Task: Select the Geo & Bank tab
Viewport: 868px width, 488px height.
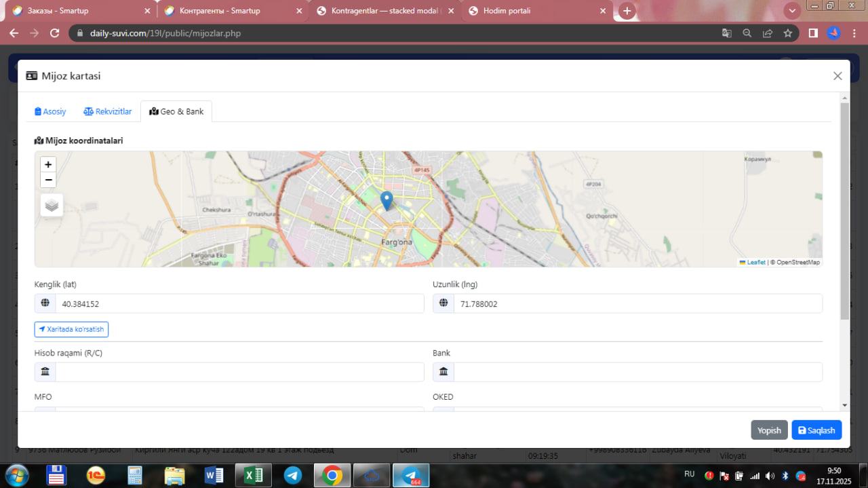Action: pyautogui.click(x=176, y=111)
